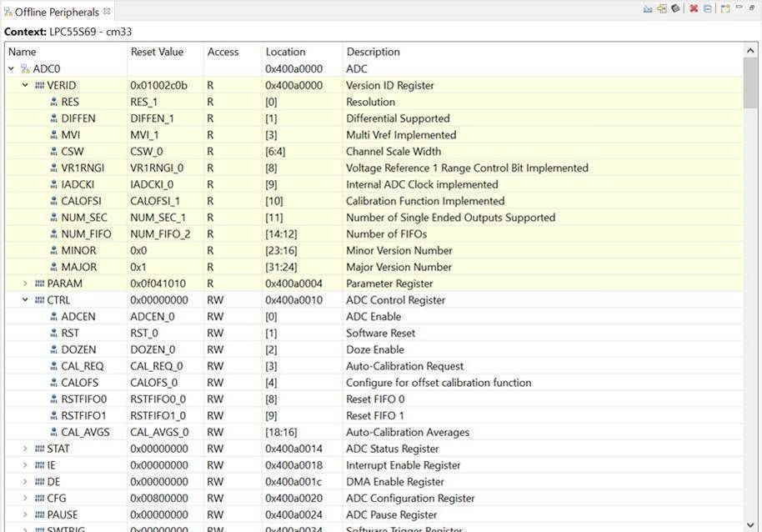Click the VERID register icon
Image resolution: width=762 pixels, height=532 pixels.
click(x=39, y=85)
